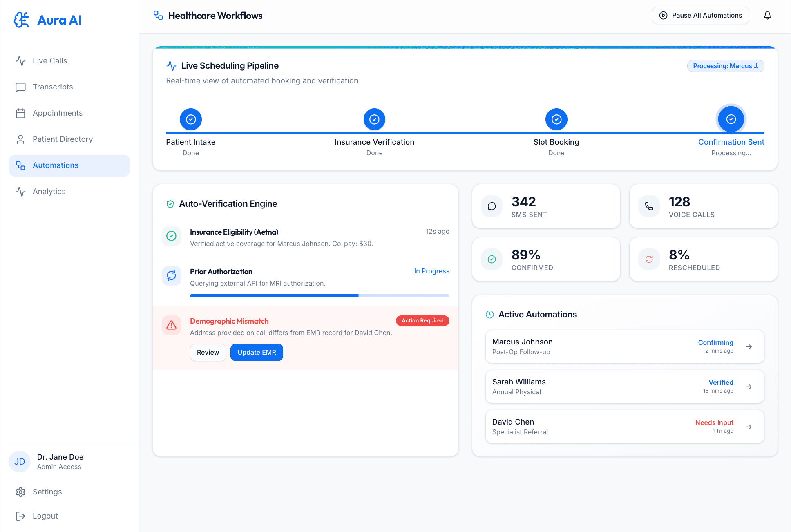The width and height of the screenshot is (791, 532).
Task: Click the Demographic Mismatch warning triangle icon
Action: click(171, 325)
